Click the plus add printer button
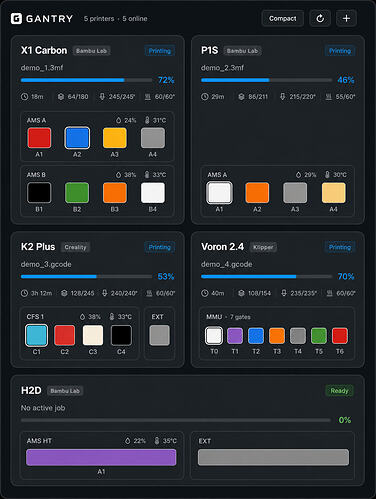 346,18
